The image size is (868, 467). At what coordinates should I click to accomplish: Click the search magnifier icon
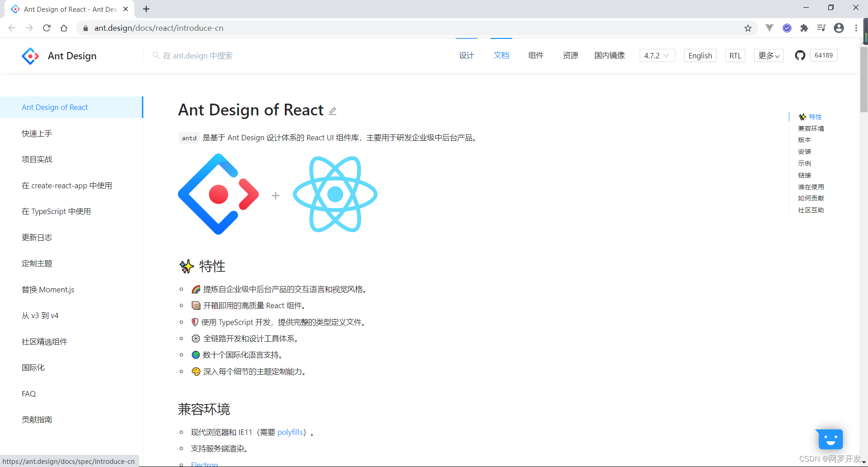tap(156, 55)
